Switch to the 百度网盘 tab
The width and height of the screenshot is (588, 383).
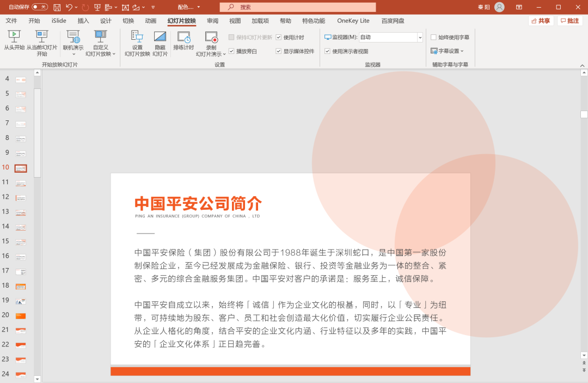click(393, 21)
